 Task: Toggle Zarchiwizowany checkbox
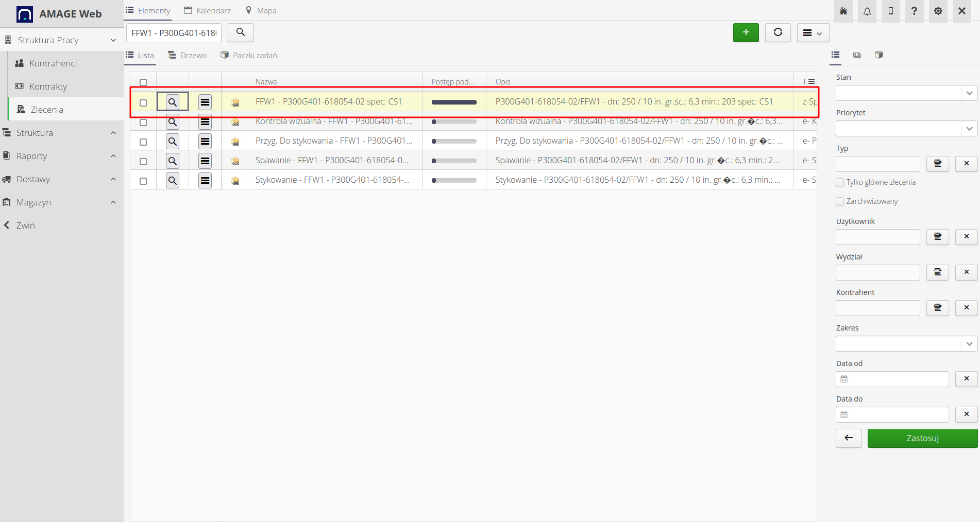click(x=840, y=201)
